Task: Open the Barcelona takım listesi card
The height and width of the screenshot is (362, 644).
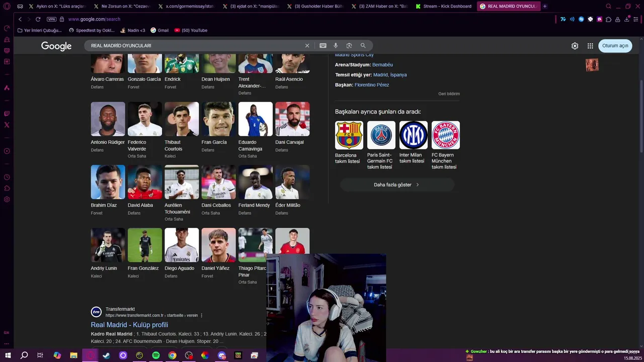Action: (349, 143)
